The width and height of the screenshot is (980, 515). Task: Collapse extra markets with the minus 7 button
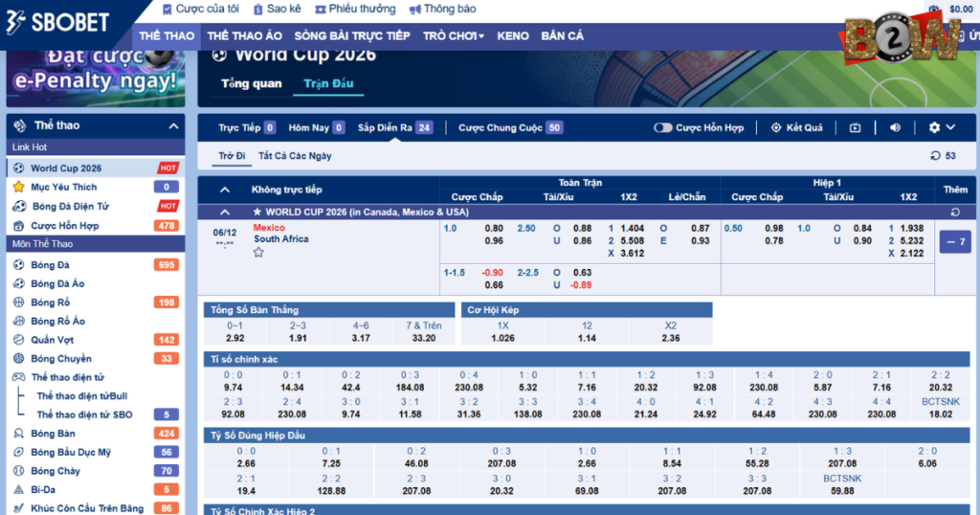(x=955, y=242)
